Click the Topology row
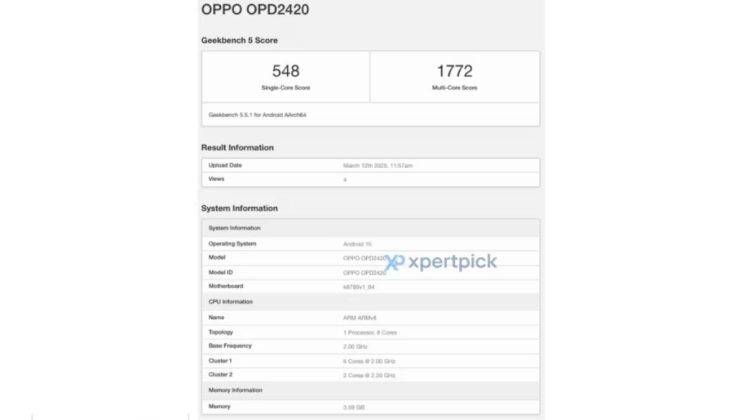Image resolution: width=747 pixels, height=420 pixels. pyautogui.click(x=370, y=331)
